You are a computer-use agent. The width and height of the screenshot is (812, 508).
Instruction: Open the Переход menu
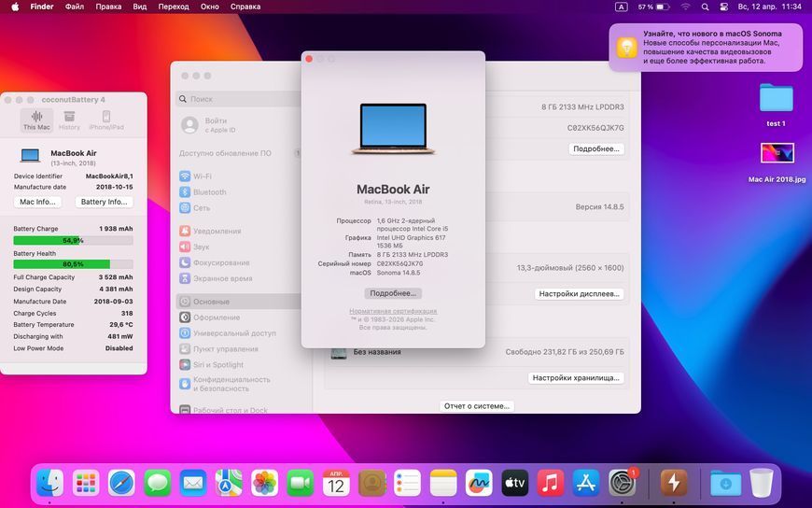tap(174, 7)
